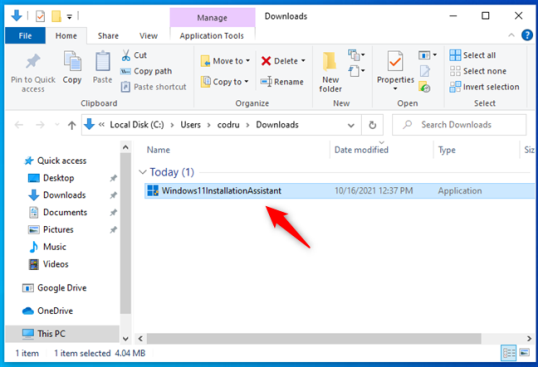Switch to the Home ribbon tab
This screenshot has width=538, height=367.
coord(66,36)
